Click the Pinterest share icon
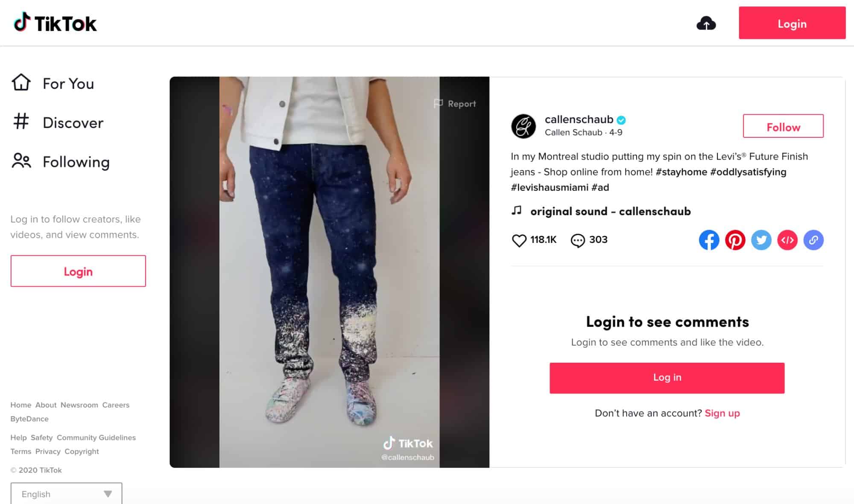The image size is (854, 504). (735, 240)
